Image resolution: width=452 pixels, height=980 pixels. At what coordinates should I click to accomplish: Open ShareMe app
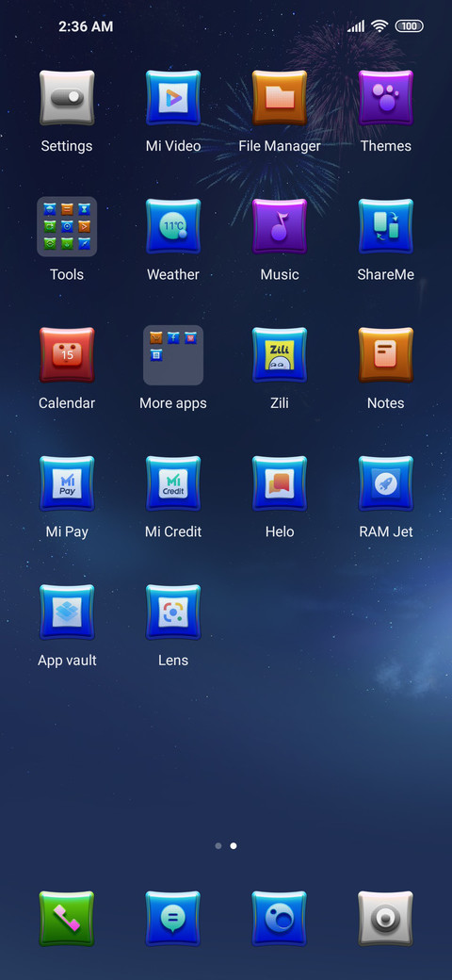pos(385,226)
